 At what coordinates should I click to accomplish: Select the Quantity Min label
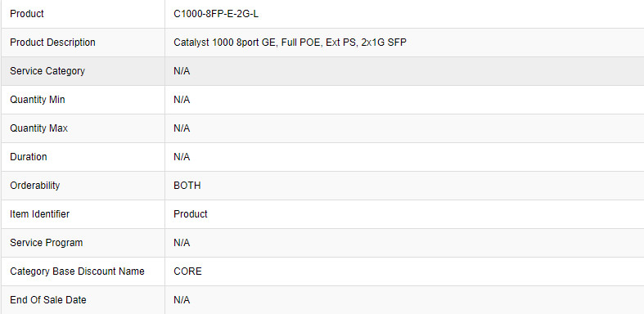point(38,100)
